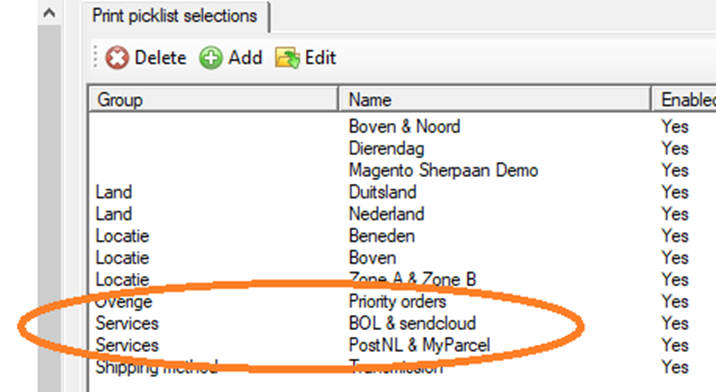Click the Edit folder icon

click(x=287, y=58)
